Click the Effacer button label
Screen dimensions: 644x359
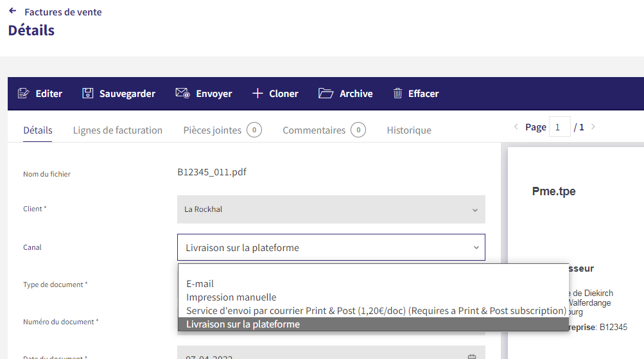423,94
